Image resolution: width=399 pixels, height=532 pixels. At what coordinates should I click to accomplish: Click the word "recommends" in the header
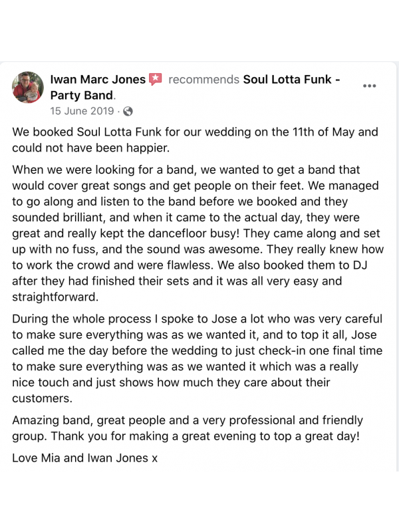[x=203, y=80]
